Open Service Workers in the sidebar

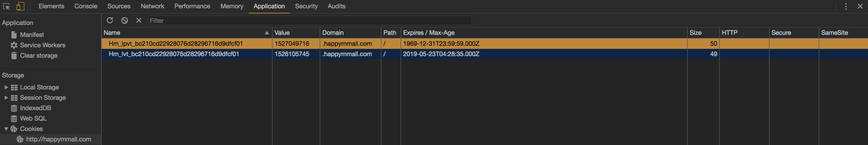[42, 45]
